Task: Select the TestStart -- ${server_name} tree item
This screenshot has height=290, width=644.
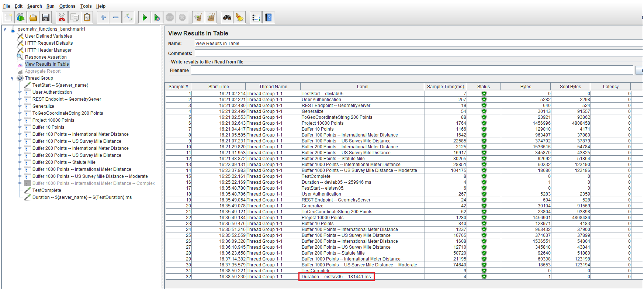Action: click(x=60, y=85)
